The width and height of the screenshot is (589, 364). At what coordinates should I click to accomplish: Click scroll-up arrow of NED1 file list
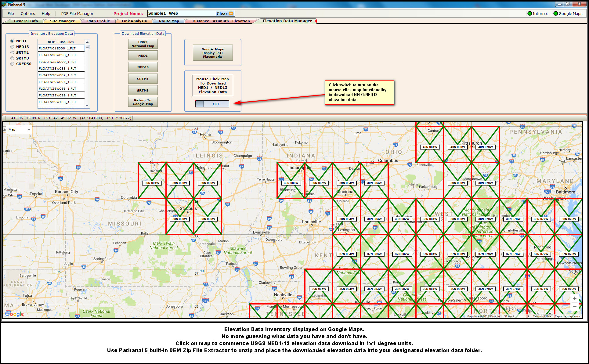pyautogui.click(x=87, y=42)
